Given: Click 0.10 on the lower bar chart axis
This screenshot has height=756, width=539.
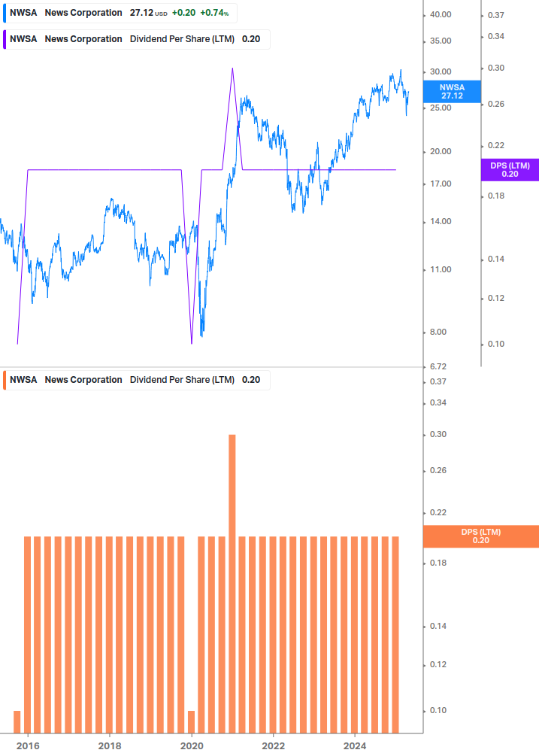Looking at the screenshot, I should click(x=438, y=711).
